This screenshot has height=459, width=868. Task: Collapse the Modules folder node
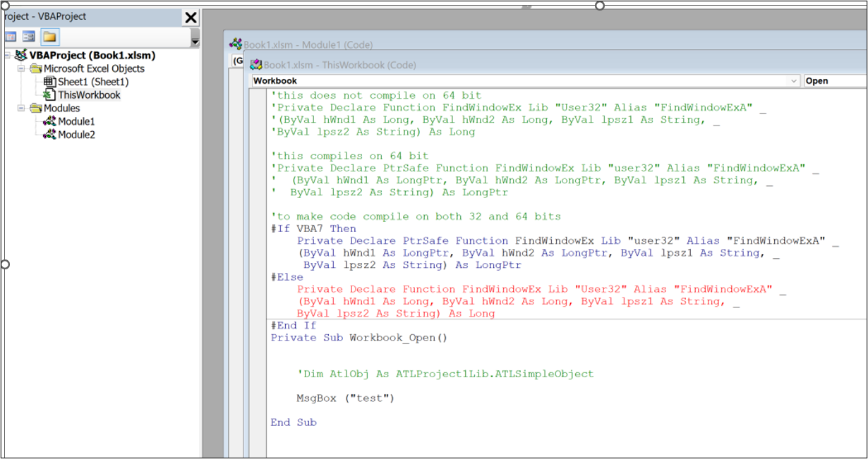click(22, 108)
